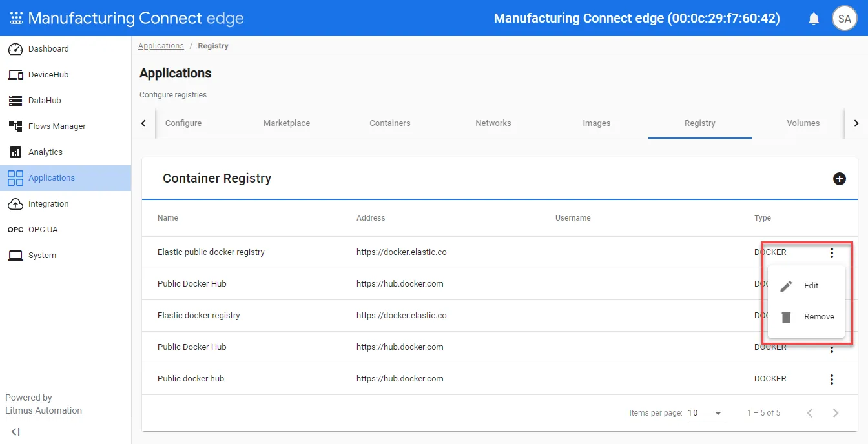The height and width of the screenshot is (444, 868).
Task: Choose Remove from the context menu
Action: pyautogui.click(x=806, y=317)
